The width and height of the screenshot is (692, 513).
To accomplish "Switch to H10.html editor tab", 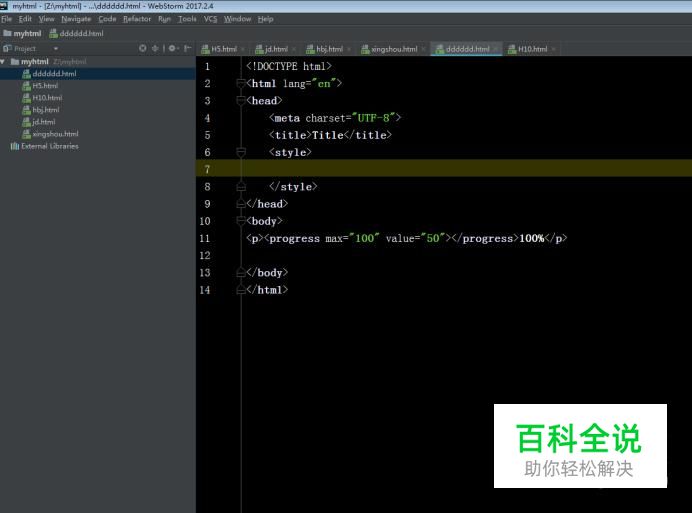I will (x=528, y=49).
